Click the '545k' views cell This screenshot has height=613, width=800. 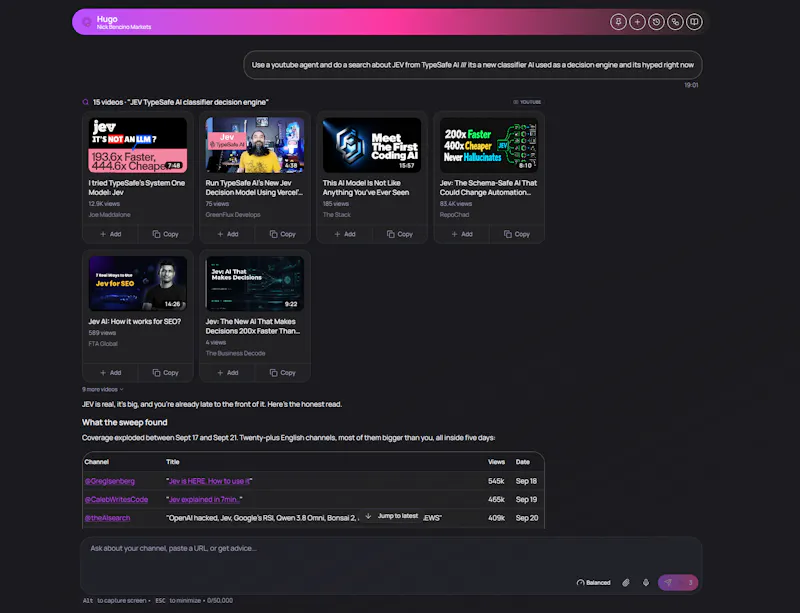(496, 481)
